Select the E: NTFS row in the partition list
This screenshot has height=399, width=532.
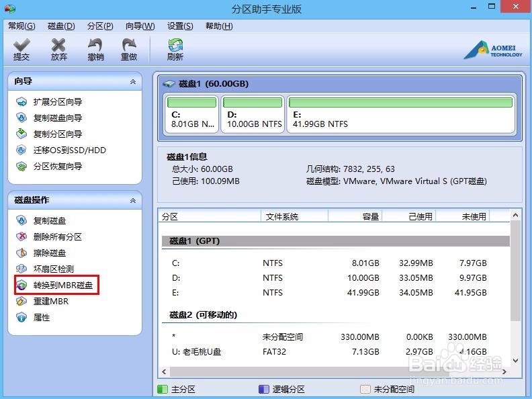click(x=336, y=292)
